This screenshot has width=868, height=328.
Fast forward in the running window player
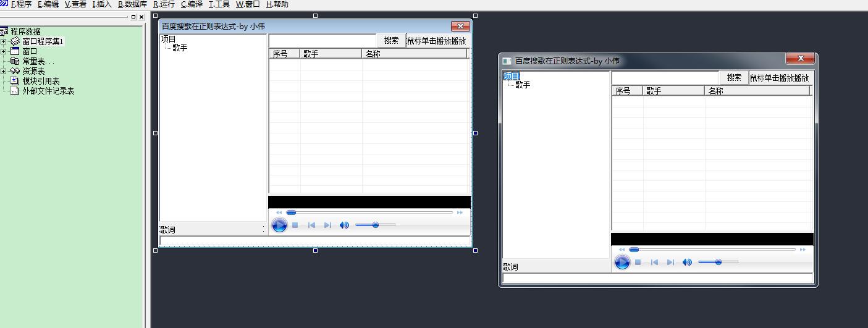[x=803, y=250]
